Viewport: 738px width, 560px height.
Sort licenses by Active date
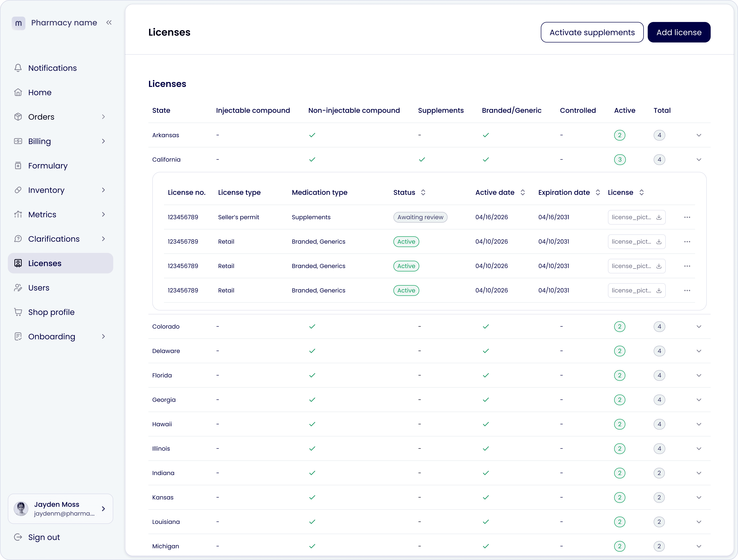[x=523, y=193]
